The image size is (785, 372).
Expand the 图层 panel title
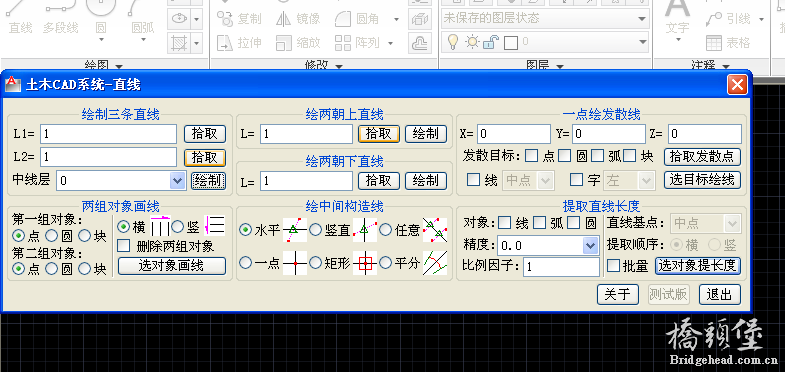(544, 65)
